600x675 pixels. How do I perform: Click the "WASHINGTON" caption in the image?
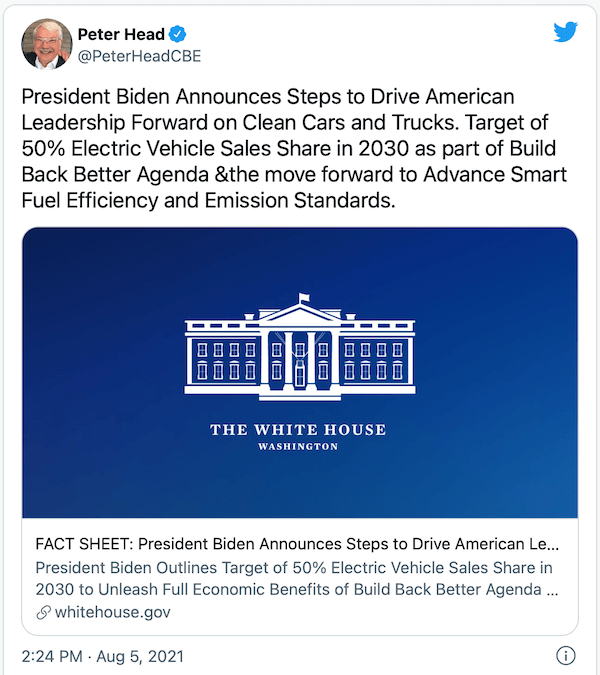coord(298,447)
